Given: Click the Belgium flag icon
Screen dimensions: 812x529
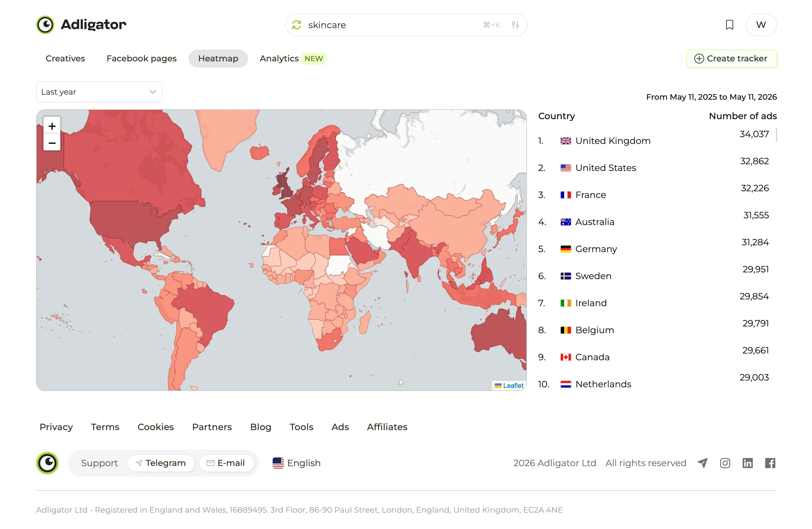Looking at the screenshot, I should [x=565, y=330].
